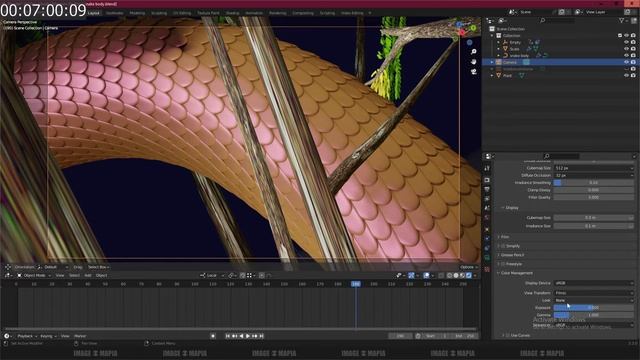Click the outliner filter funnel icon
Image resolution: width=640 pixels, height=360 pixels.
[621, 20]
